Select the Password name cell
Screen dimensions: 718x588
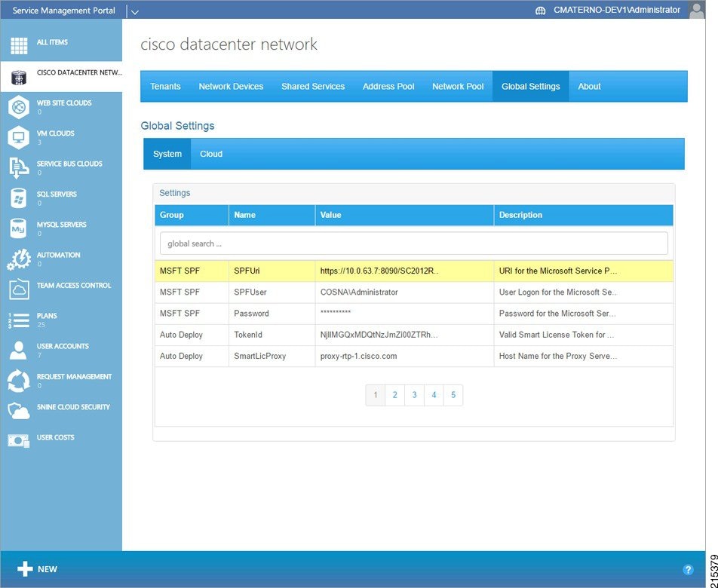(x=272, y=314)
